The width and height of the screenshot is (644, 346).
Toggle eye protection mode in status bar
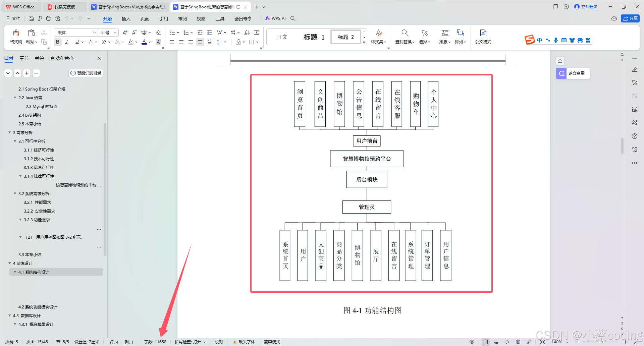coord(472,342)
